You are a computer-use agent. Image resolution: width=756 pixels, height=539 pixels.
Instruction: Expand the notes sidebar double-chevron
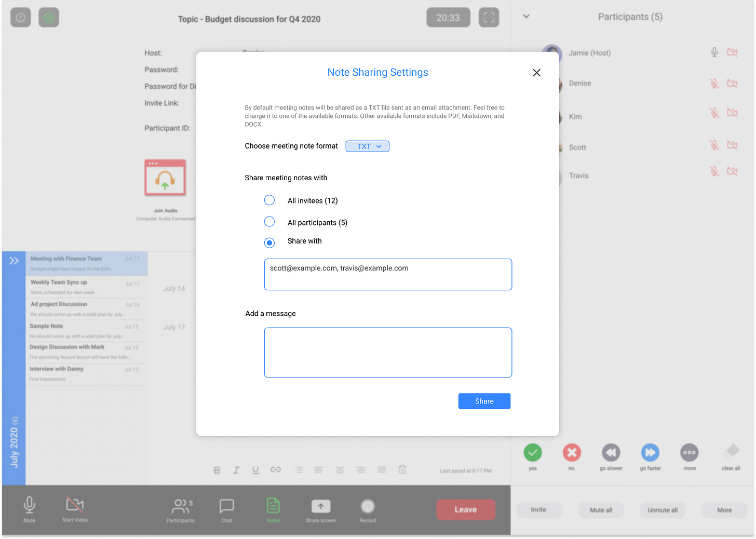tap(14, 260)
